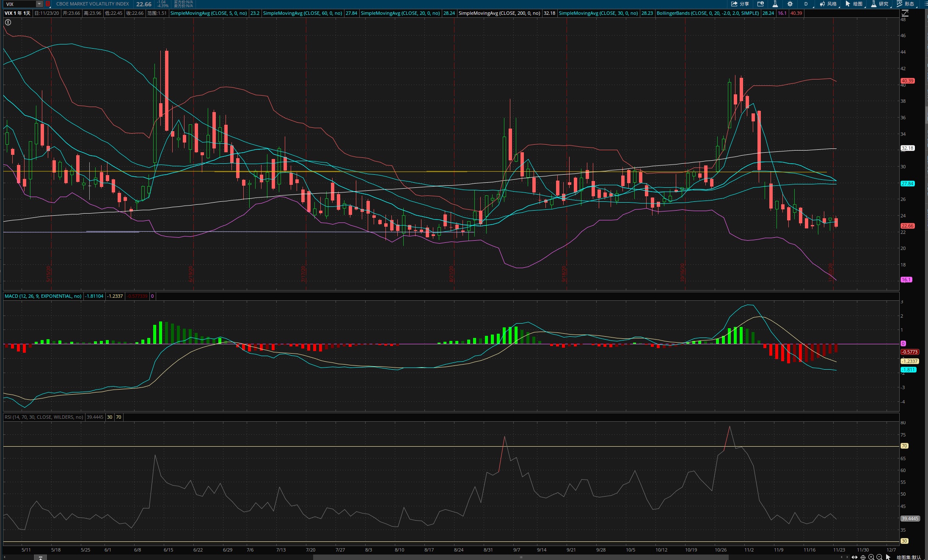Click the 8/21/20 expiration date marker
928x560 pixels.
click(x=452, y=274)
